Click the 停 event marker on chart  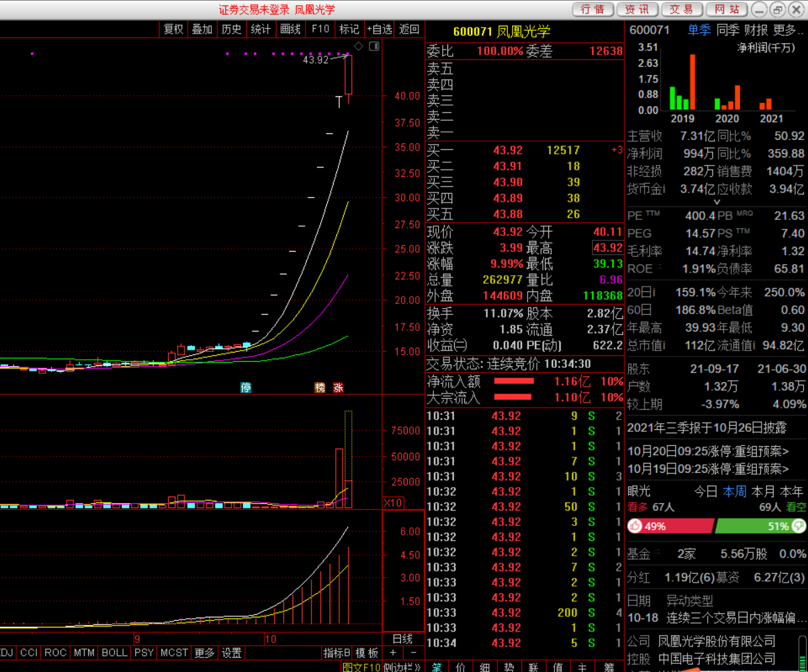(x=246, y=387)
